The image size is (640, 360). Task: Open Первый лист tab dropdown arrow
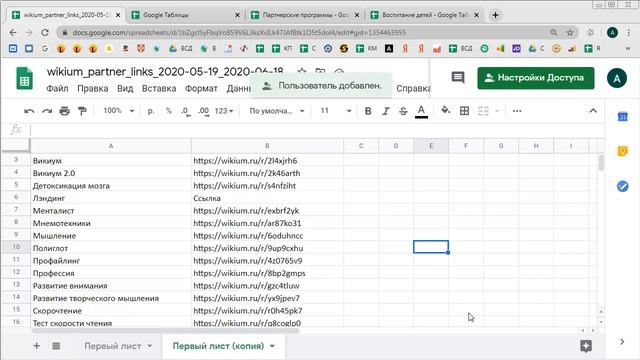tap(150, 346)
